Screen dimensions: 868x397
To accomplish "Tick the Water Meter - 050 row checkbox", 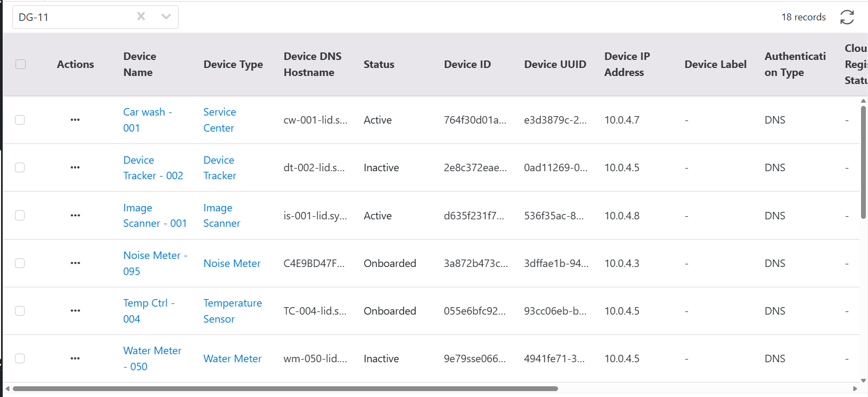I will coord(20,358).
